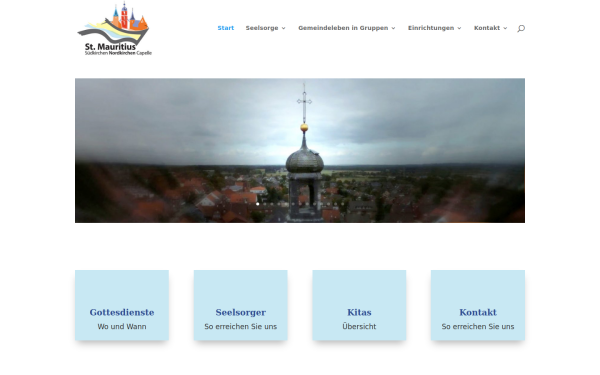Image resolution: width=600 pixels, height=375 pixels.
Task: Open the Kitas Übersicht card
Action: point(359,305)
